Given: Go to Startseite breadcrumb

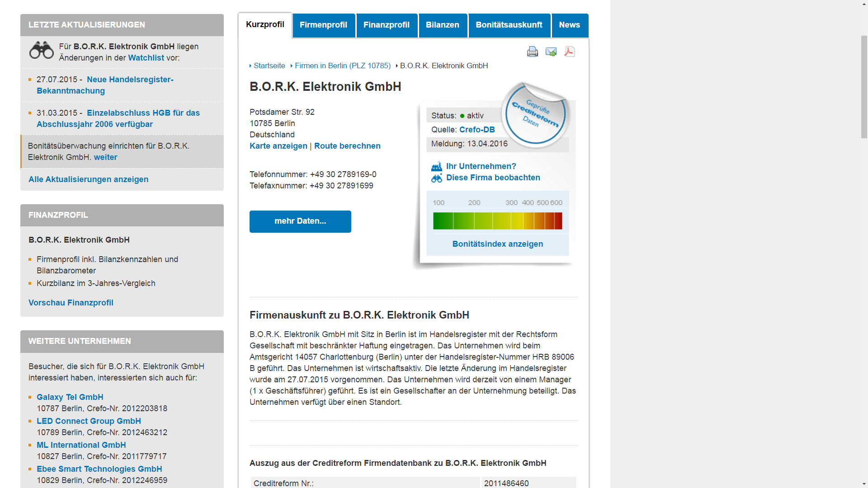Looking at the screenshot, I should pos(269,66).
